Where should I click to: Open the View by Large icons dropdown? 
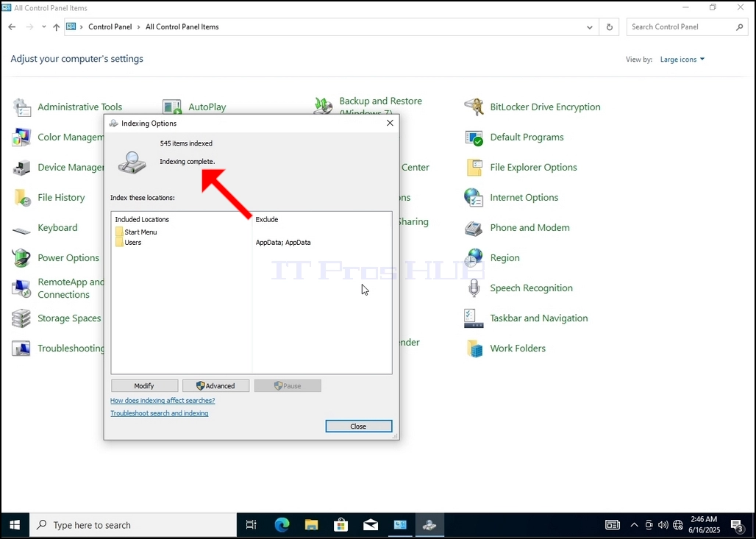[x=682, y=60]
